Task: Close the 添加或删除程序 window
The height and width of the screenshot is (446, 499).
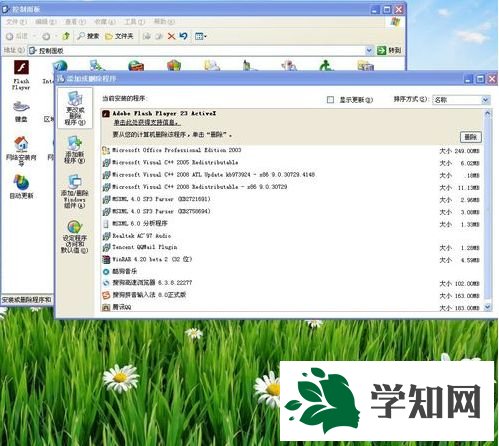Action: [492, 79]
